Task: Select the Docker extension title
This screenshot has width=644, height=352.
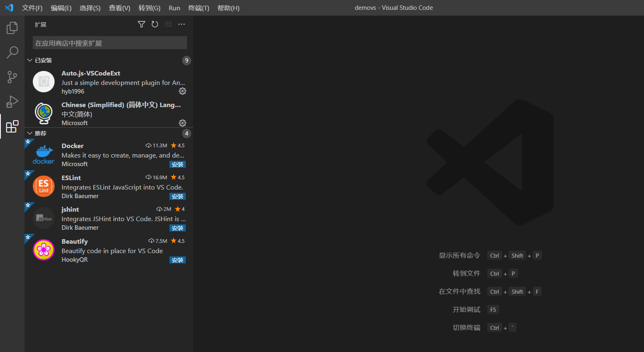Action: tap(73, 146)
